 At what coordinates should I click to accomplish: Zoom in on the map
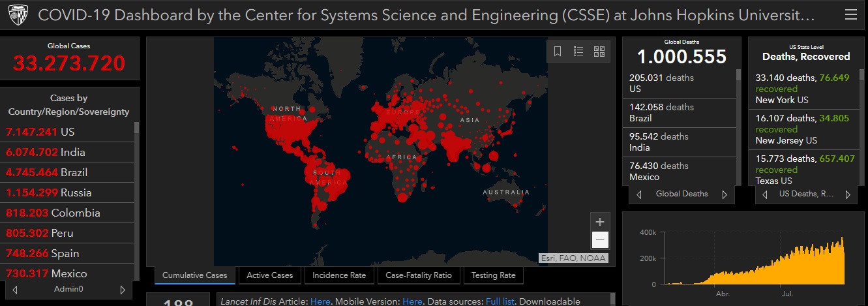[x=600, y=222]
